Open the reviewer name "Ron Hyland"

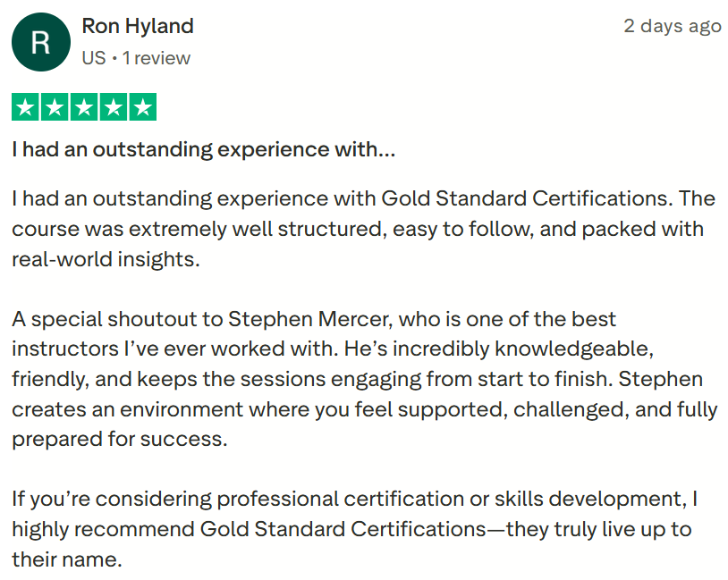[x=138, y=27]
